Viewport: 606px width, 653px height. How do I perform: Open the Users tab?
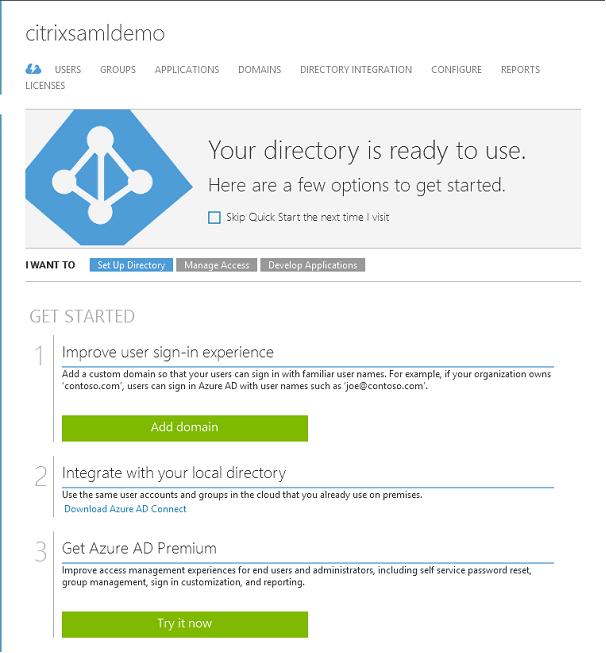[x=68, y=70]
